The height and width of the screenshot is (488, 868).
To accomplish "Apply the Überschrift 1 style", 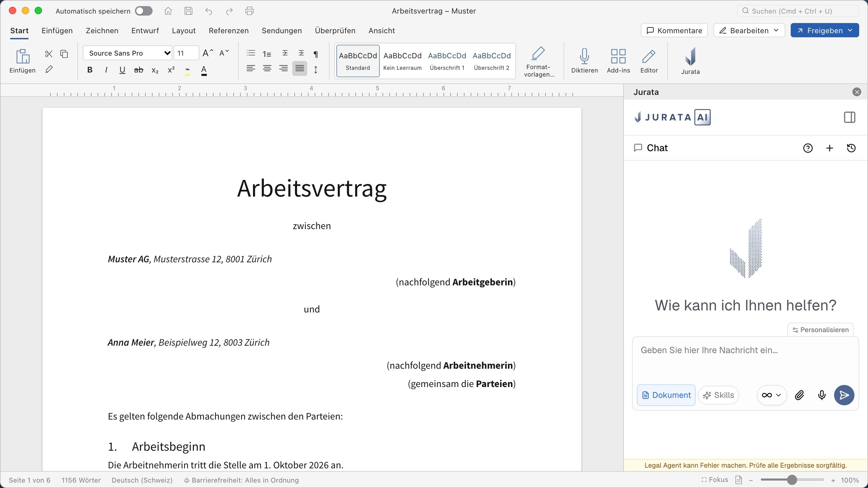I will click(447, 61).
